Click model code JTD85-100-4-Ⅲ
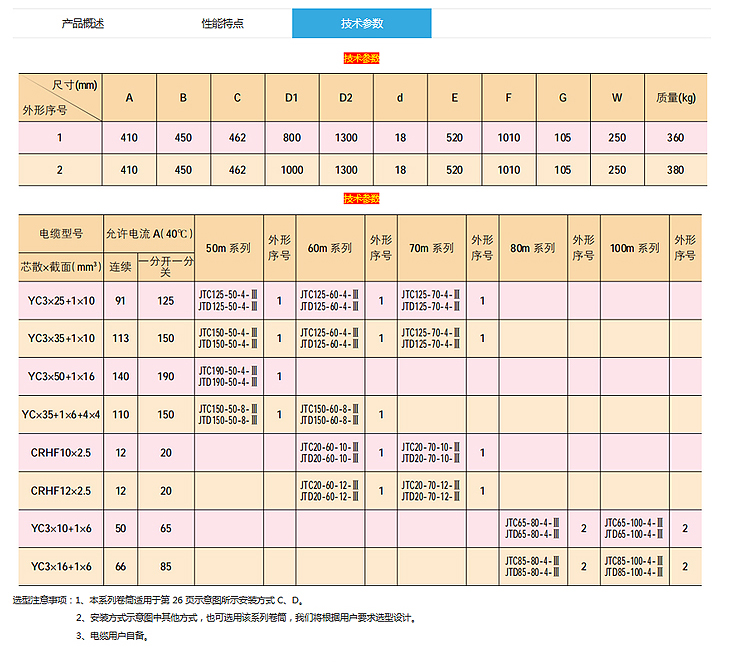The height and width of the screenshot is (664, 730). click(634, 573)
